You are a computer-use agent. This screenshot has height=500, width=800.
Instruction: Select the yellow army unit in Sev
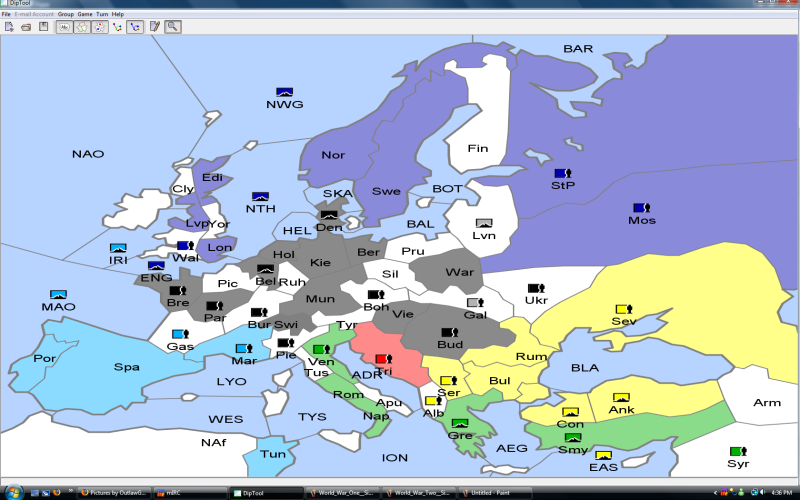point(623,309)
